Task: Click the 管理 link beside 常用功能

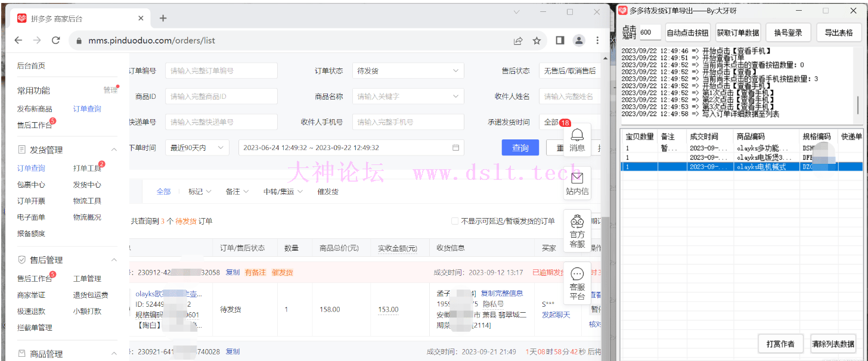Action: 110,91
